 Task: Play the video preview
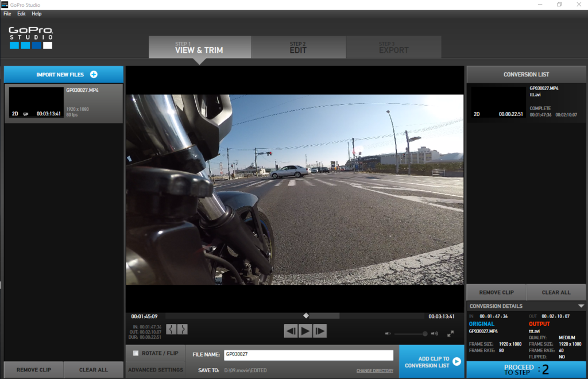pos(305,331)
